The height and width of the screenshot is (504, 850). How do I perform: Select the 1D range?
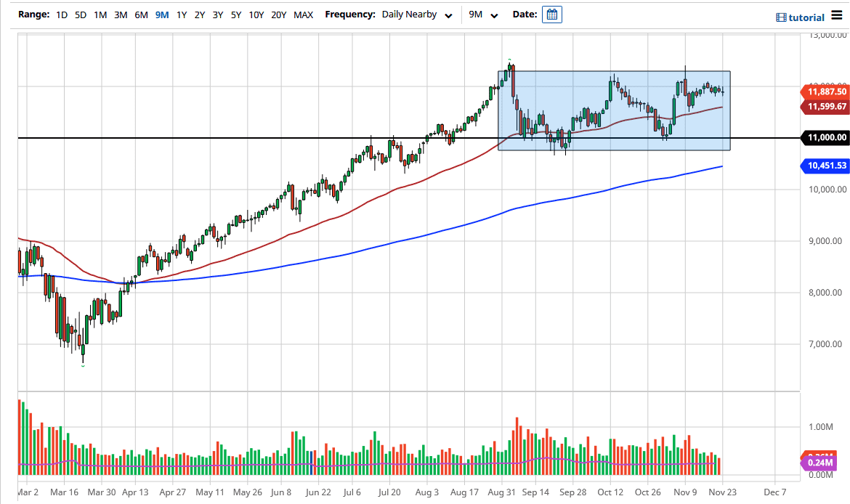[62, 14]
